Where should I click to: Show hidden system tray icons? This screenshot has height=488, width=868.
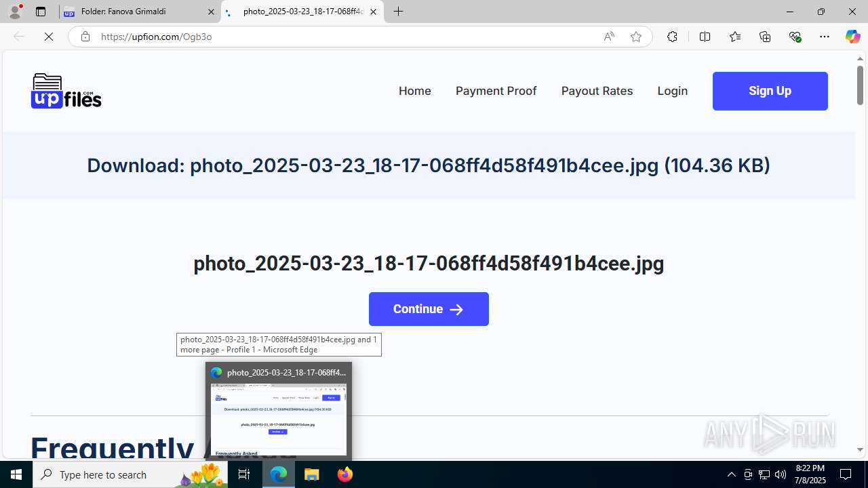pyautogui.click(x=731, y=474)
